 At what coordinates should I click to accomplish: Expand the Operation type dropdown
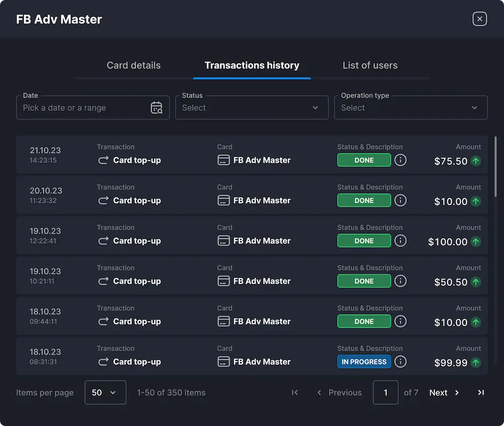pos(410,108)
